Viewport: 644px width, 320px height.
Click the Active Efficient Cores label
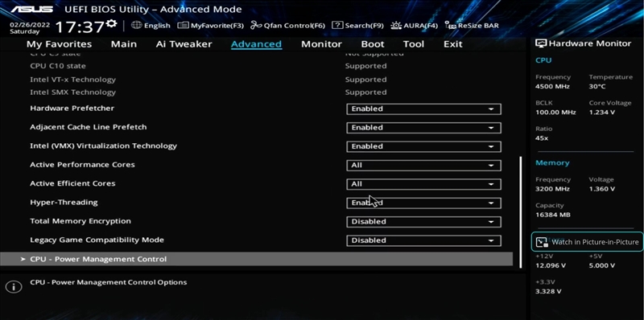click(x=72, y=183)
